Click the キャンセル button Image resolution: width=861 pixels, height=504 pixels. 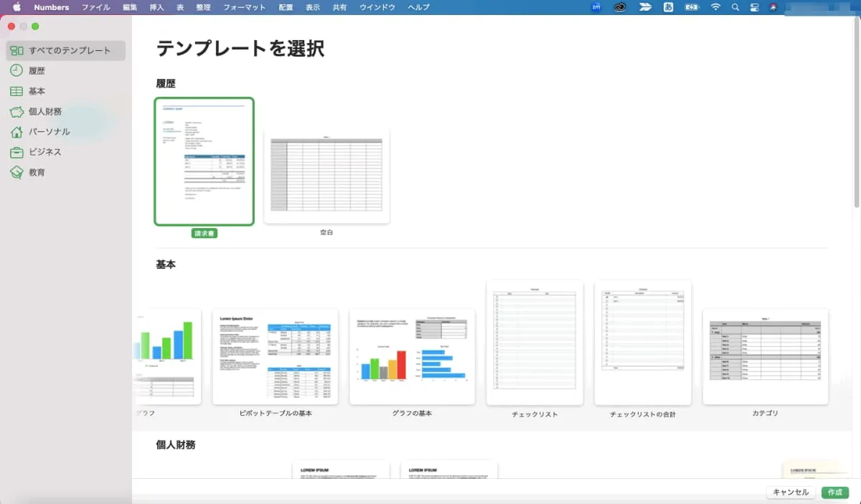point(790,493)
